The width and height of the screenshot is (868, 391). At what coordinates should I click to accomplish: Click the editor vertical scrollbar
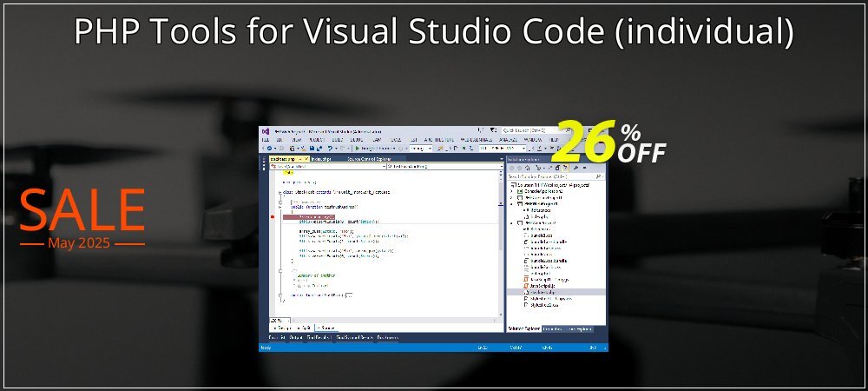(x=501, y=243)
